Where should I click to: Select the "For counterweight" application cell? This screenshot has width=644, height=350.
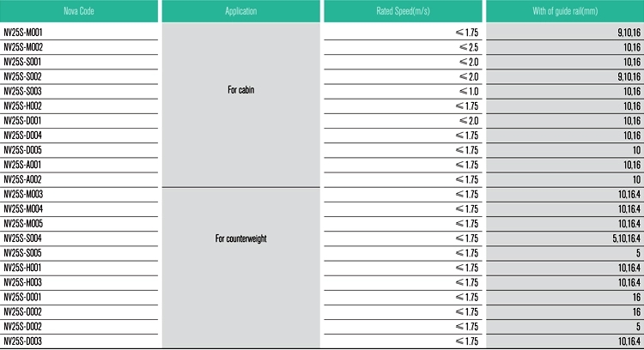(240, 238)
